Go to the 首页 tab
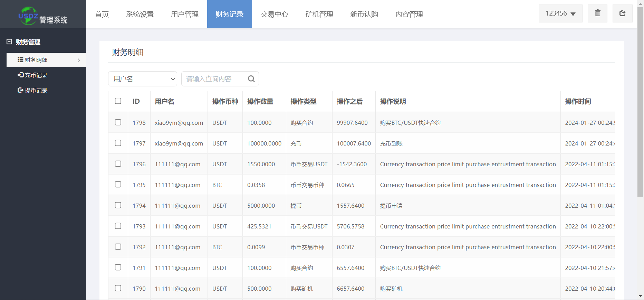Viewport: 644px width, 300px height. [102, 14]
